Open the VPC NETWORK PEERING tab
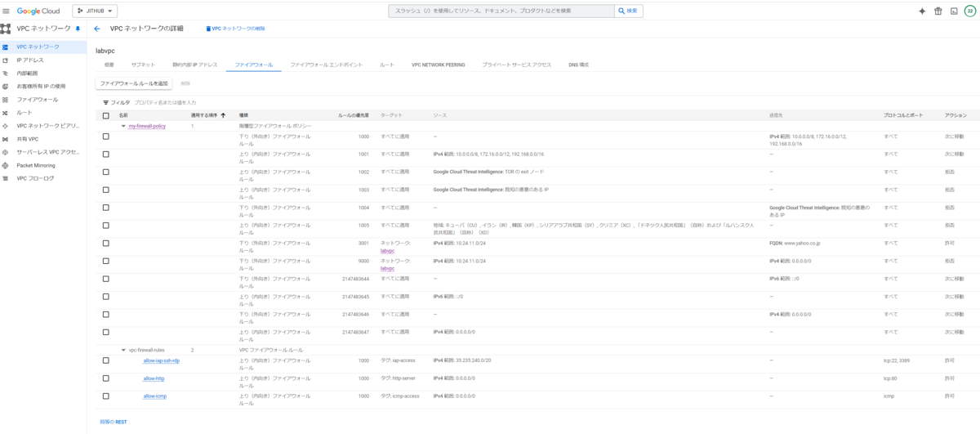The width and height of the screenshot is (980, 434). (x=438, y=65)
